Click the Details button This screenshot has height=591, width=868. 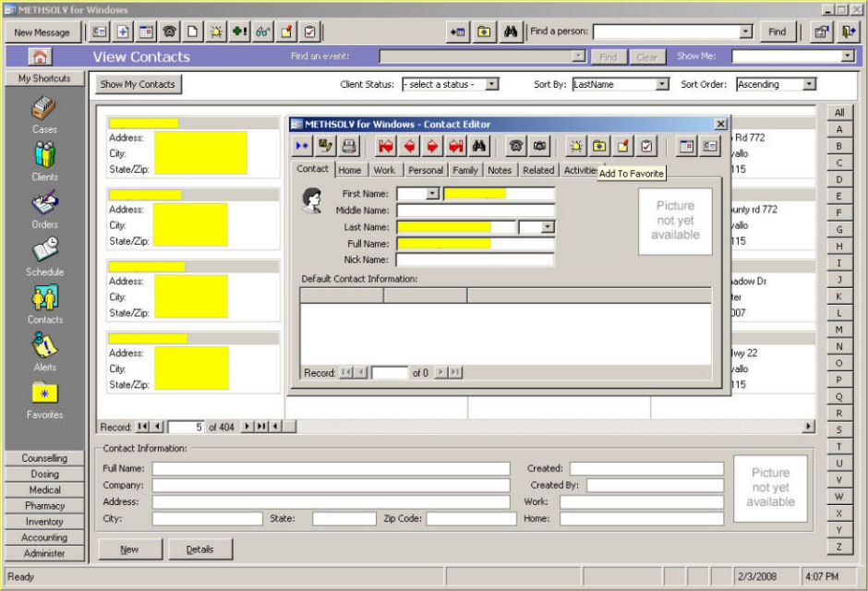(199, 549)
